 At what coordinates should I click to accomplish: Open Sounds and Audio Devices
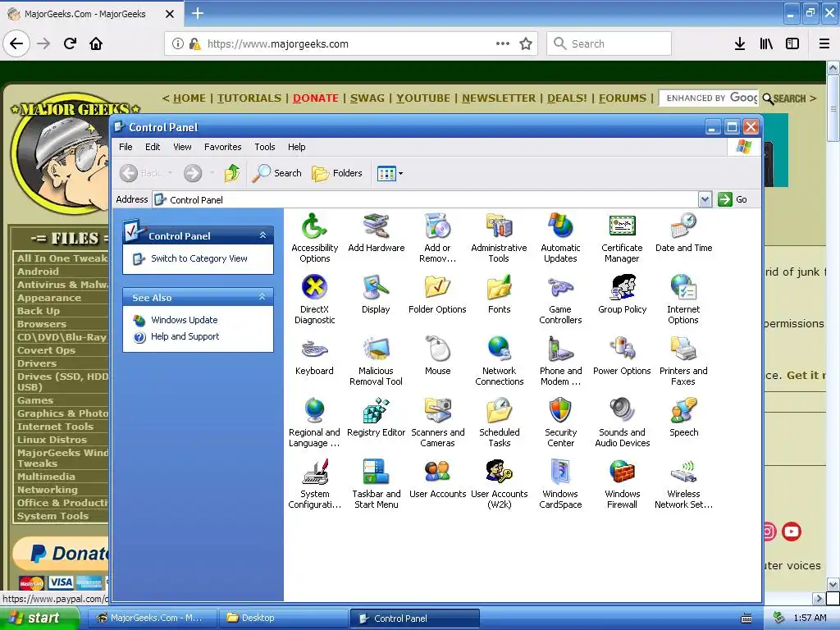tap(622, 422)
